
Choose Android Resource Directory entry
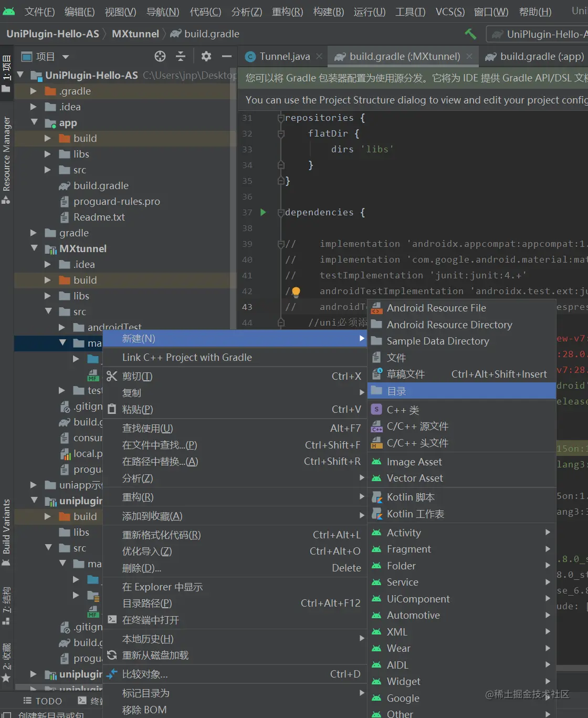pos(462,325)
